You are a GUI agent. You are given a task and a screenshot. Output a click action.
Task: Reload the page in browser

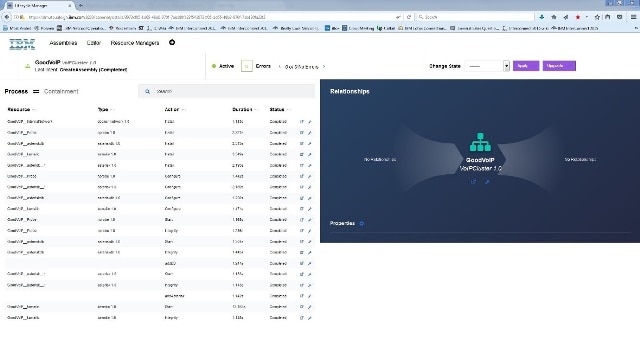coord(409,17)
